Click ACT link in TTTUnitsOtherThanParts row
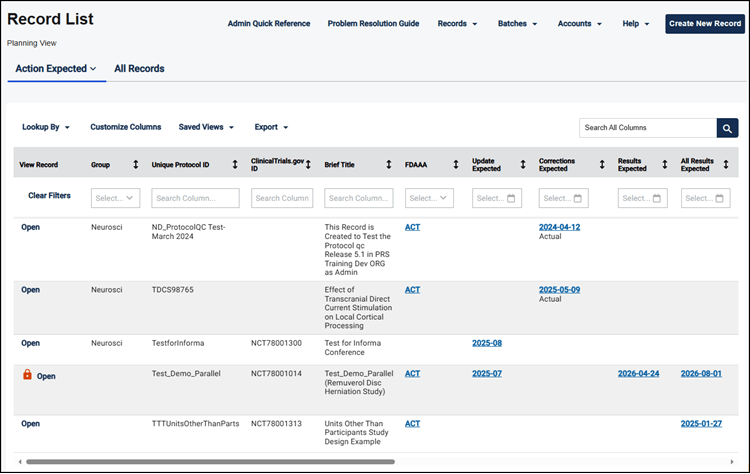Image resolution: width=750 pixels, height=474 pixels. (412, 424)
